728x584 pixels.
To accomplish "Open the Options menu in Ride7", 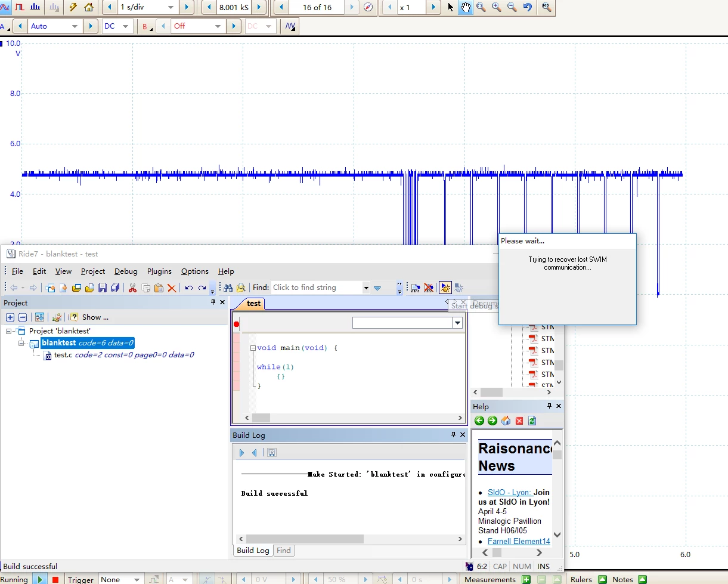I will (x=195, y=271).
